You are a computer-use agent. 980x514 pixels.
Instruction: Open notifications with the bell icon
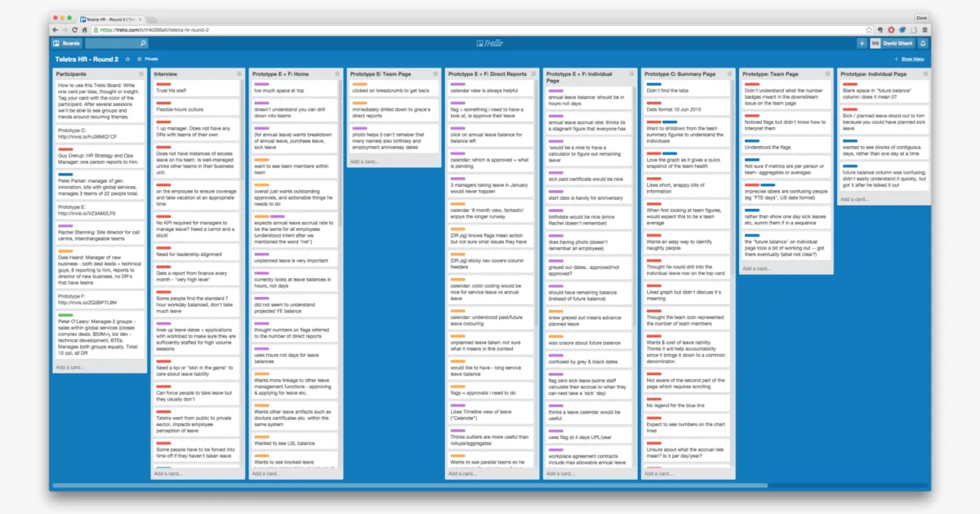[x=923, y=42]
